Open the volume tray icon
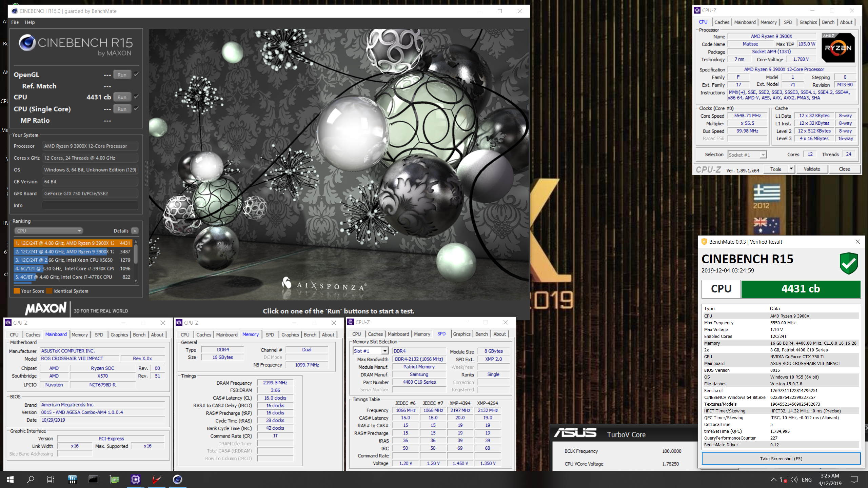 [794, 480]
